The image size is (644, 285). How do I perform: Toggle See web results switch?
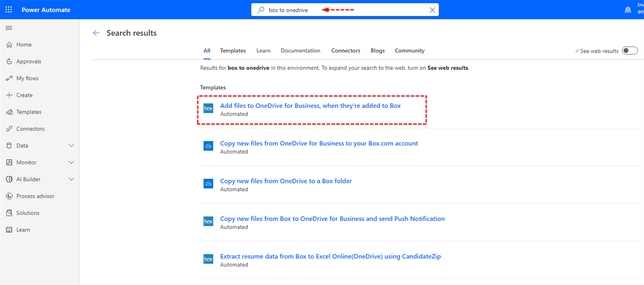[x=630, y=50]
